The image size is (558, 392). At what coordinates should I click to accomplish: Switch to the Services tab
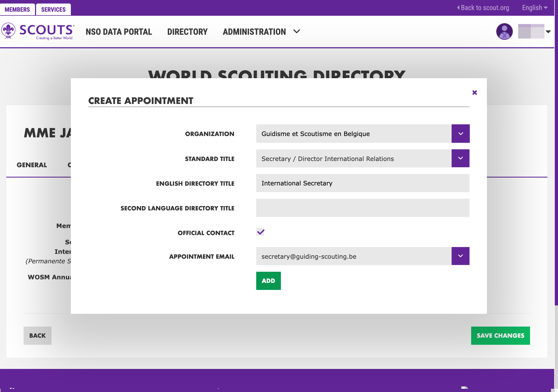tap(53, 10)
